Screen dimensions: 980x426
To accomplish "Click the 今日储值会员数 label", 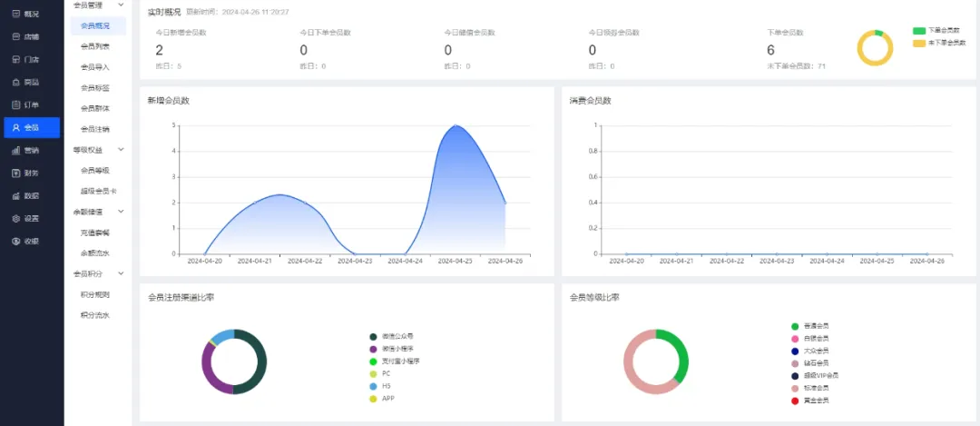I will click(469, 33).
